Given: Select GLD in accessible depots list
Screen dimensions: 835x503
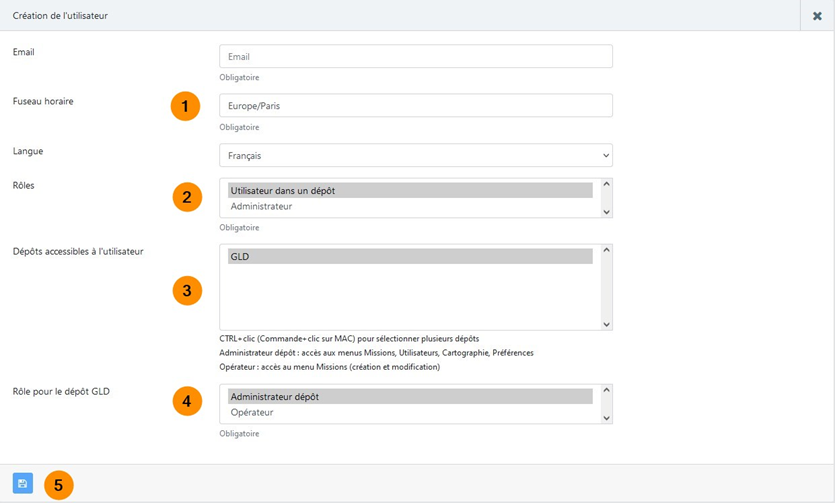Looking at the screenshot, I should click(x=410, y=256).
